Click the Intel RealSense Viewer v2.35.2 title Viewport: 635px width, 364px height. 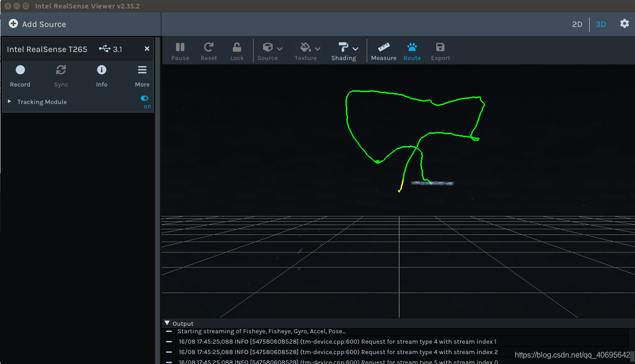point(87,6)
